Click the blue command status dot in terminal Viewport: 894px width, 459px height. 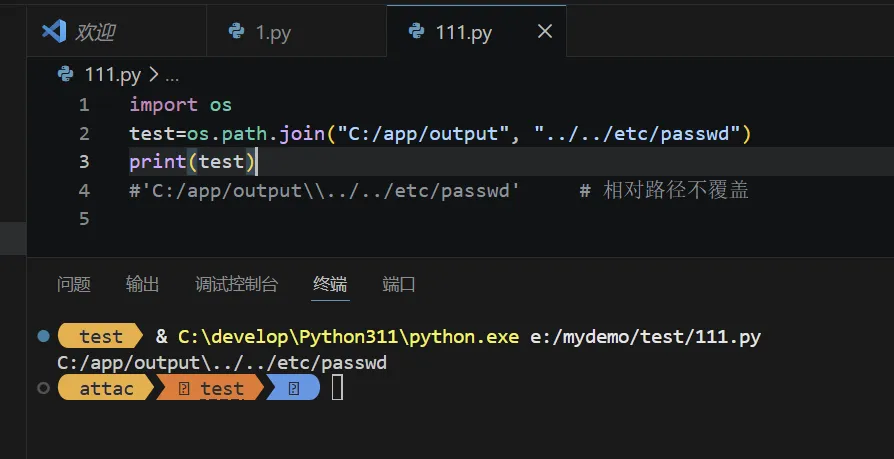pos(43,336)
